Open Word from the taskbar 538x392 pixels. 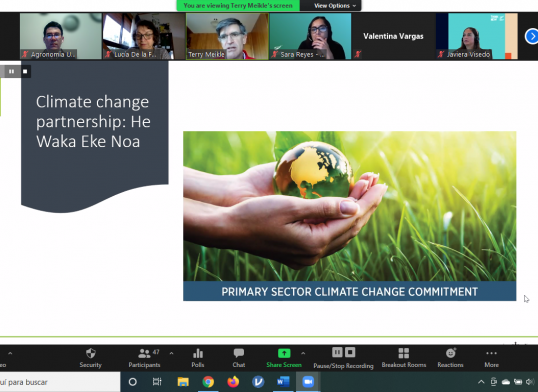pos(283,382)
